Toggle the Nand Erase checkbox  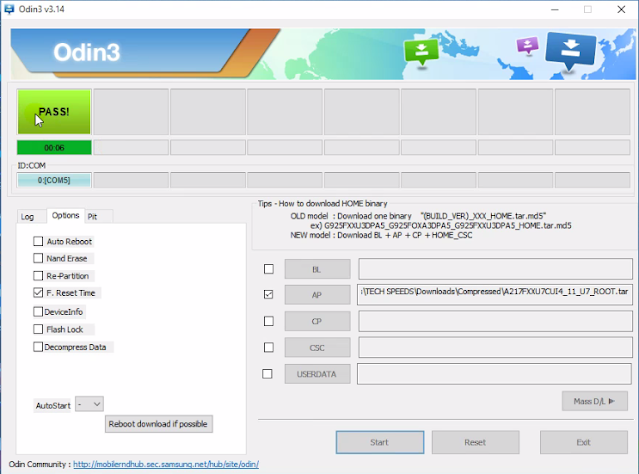point(38,258)
